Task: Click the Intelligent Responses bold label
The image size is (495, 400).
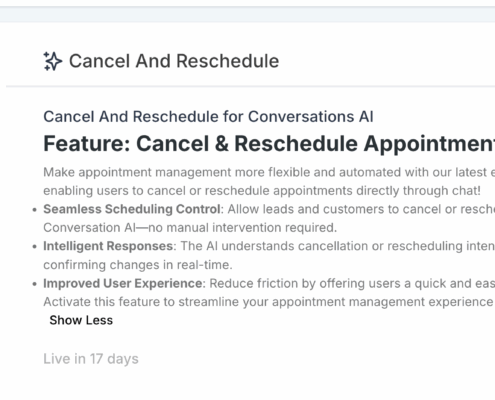Action: [108, 246]
